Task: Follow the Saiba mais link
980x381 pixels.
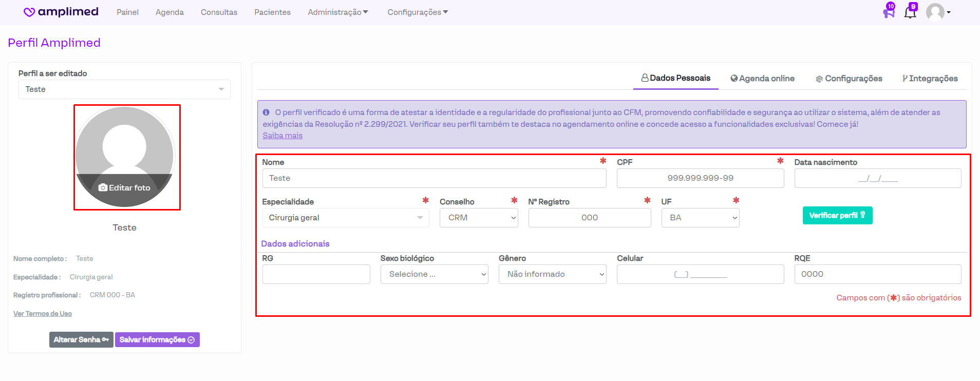Action: tap(282, 136)
